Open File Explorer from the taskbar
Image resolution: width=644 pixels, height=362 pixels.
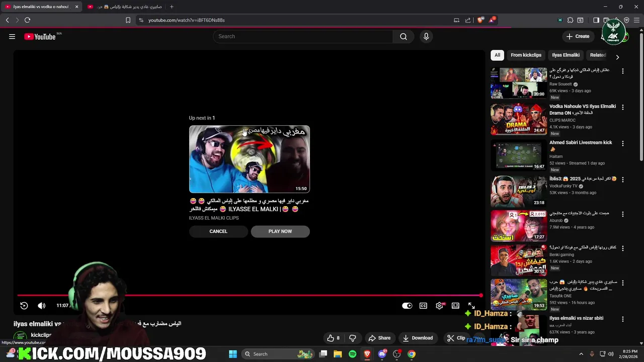338,354
